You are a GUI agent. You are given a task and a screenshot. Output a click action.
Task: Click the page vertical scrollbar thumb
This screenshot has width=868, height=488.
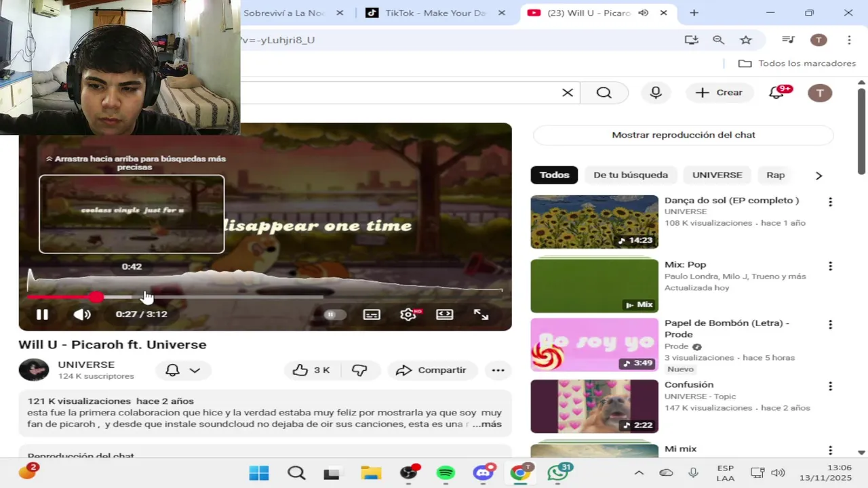coord(861,130)
